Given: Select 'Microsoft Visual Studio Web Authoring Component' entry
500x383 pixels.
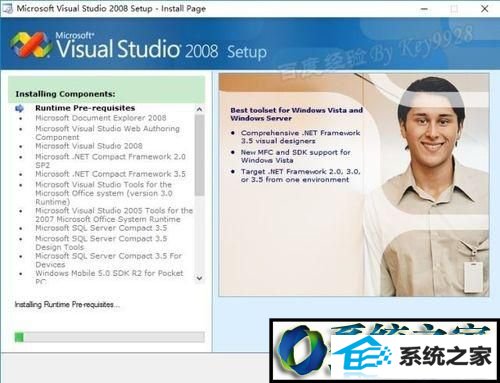Looking at the screenshot, I should pyautogui.click(x=107, y=133).
